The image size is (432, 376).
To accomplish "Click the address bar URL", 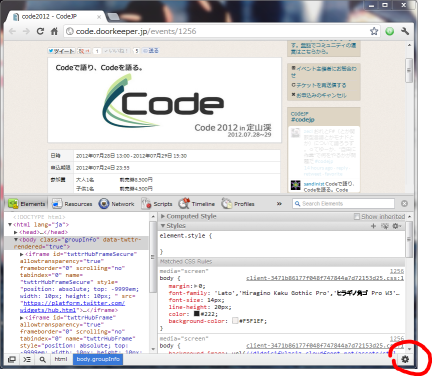I will click(x=136, y=31).
